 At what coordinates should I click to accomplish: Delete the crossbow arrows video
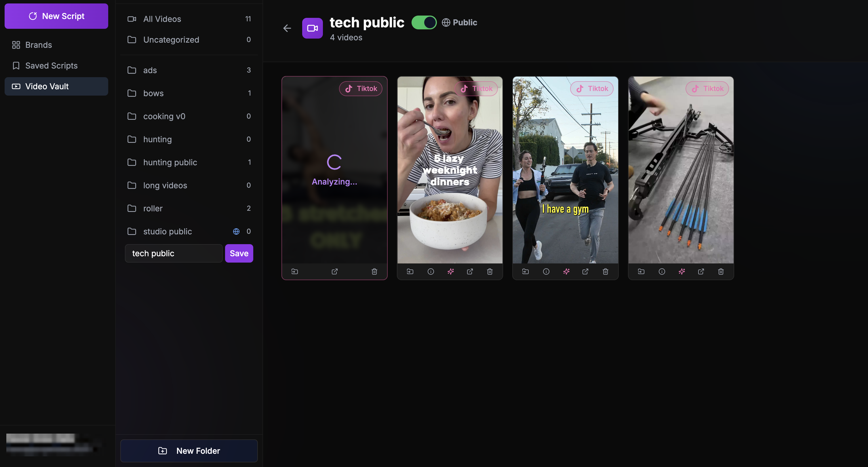(721, 272)
